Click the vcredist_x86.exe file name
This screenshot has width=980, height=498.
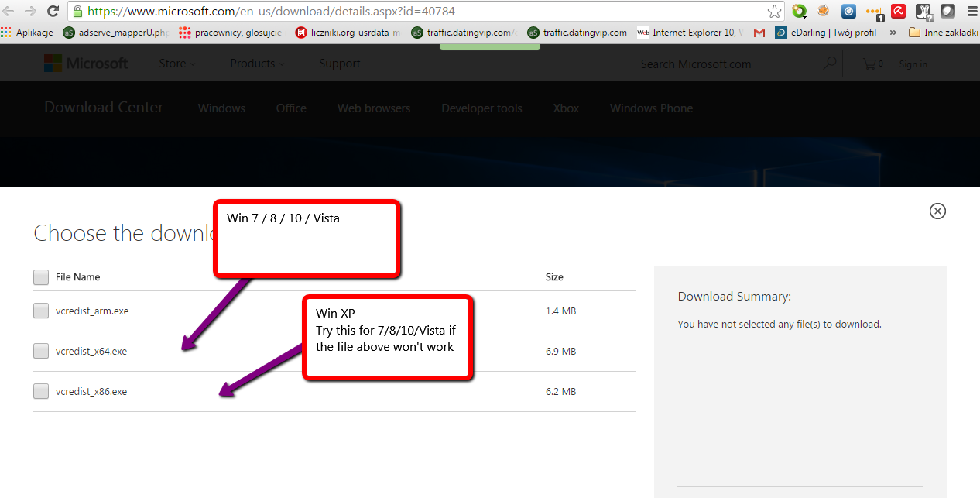pyautogui.click(x=91, y=392)
